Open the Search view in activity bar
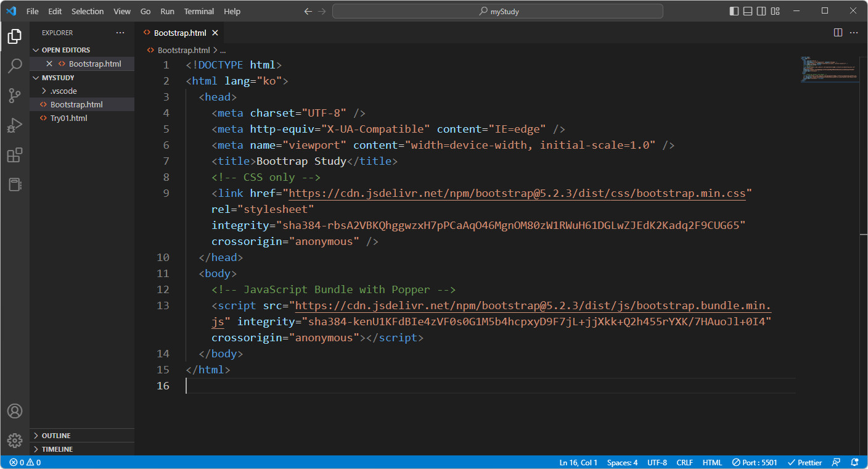 click(15, 66)
